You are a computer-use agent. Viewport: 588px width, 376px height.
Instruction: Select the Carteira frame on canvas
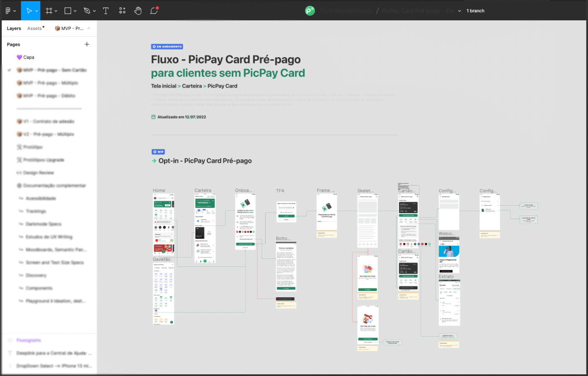[205, 228]
